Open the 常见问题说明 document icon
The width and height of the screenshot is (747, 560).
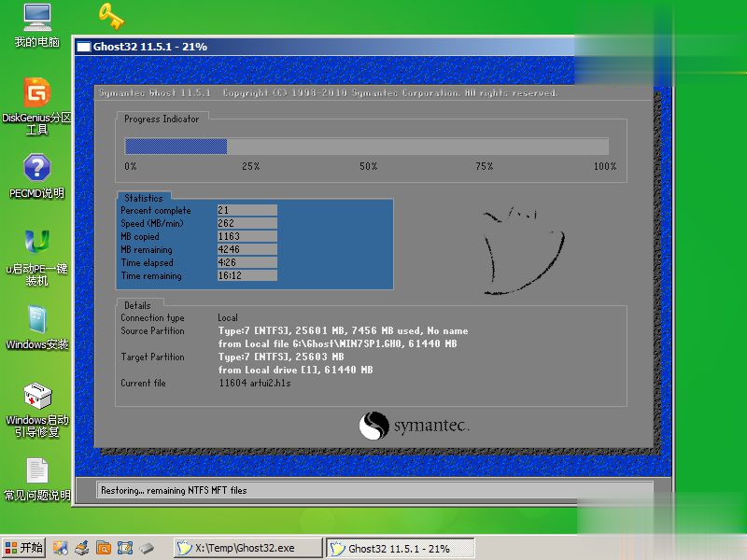pos(37,479)
